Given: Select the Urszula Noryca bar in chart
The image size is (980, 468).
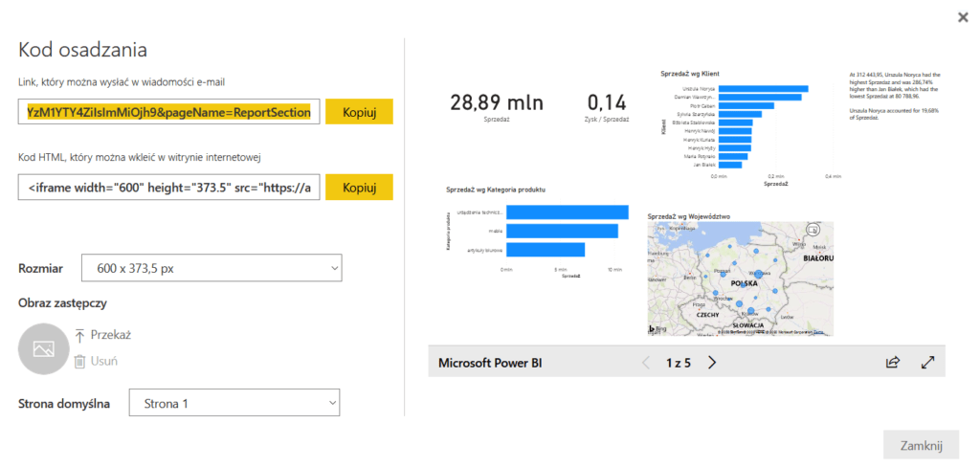Looking at the screenshot, I should coord(763,89).
